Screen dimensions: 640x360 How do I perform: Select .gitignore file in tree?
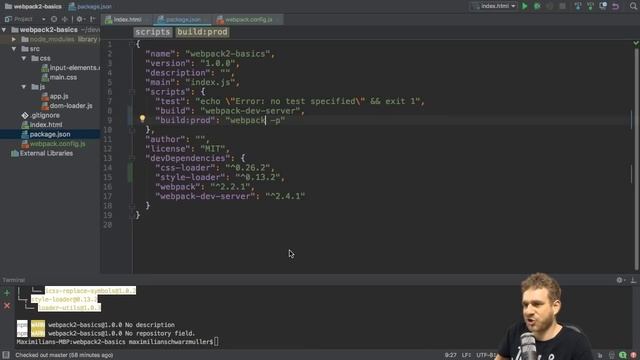[x=41, y=116]
